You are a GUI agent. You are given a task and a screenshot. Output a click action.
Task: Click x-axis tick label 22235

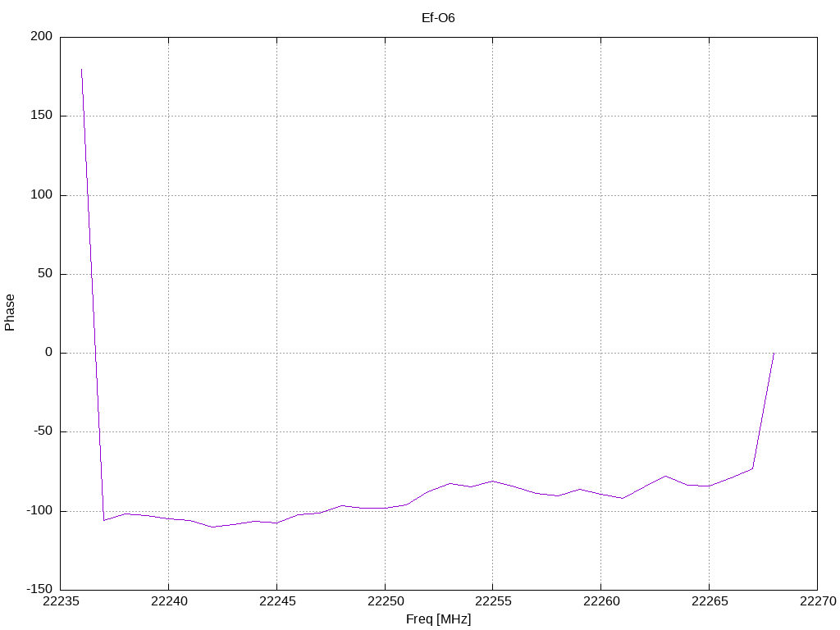[x=61, y=601]
